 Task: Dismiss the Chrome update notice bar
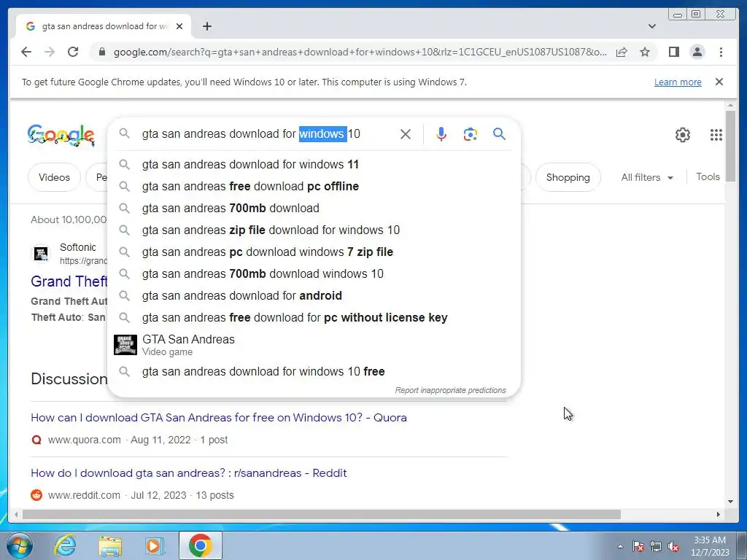click(719, 82)
